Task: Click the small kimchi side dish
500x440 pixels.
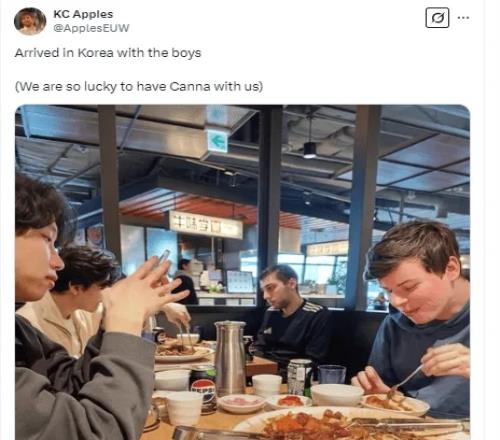Action: coord(289,401)
